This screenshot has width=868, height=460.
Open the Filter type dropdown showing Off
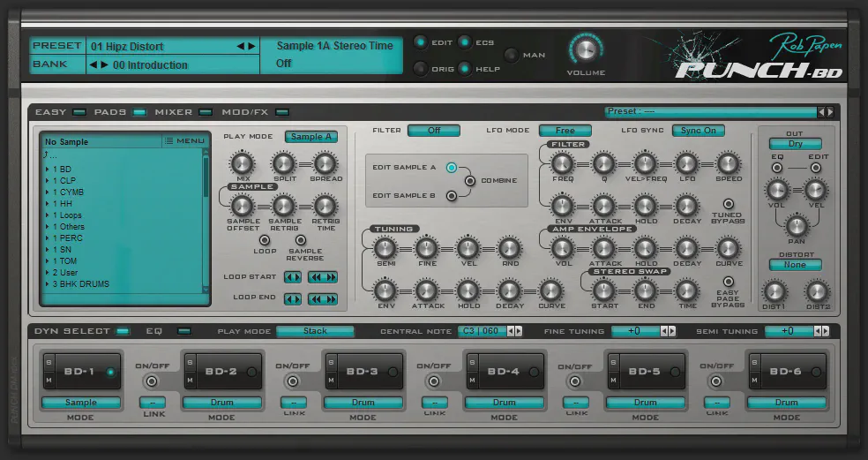point(433,131)
